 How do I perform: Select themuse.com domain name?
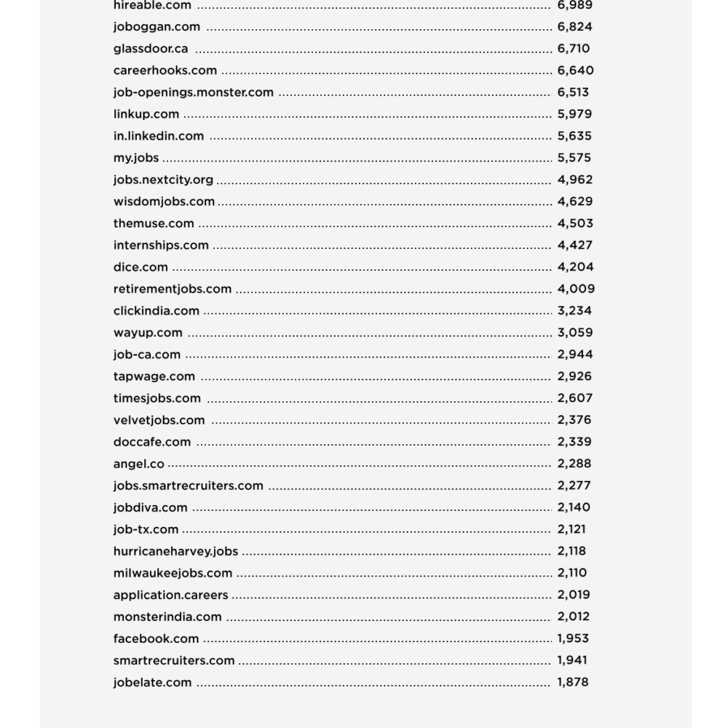click(153, 223)
